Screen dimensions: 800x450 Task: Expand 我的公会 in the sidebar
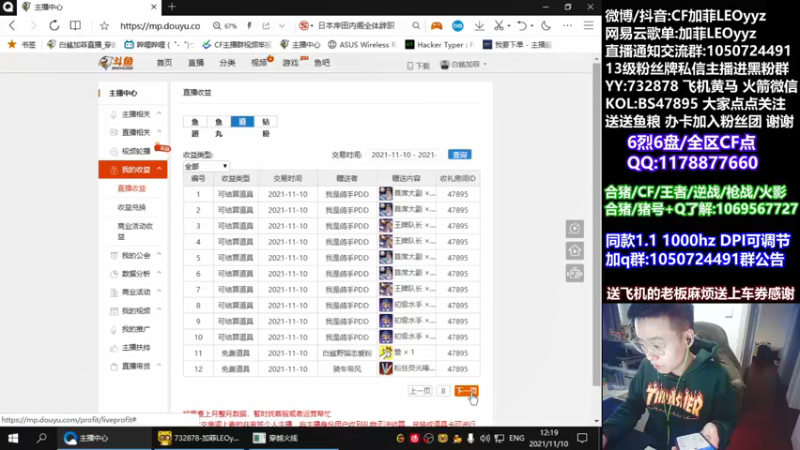[x=134, y=255]
